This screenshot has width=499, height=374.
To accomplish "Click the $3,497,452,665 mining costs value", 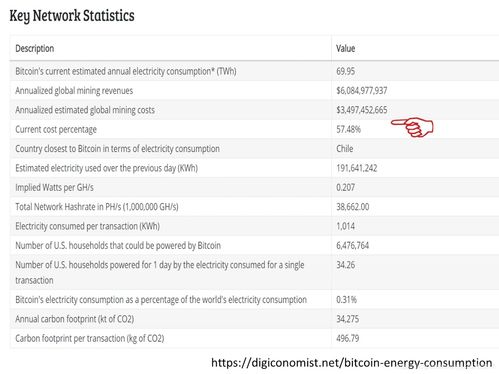I will (362, 110).
